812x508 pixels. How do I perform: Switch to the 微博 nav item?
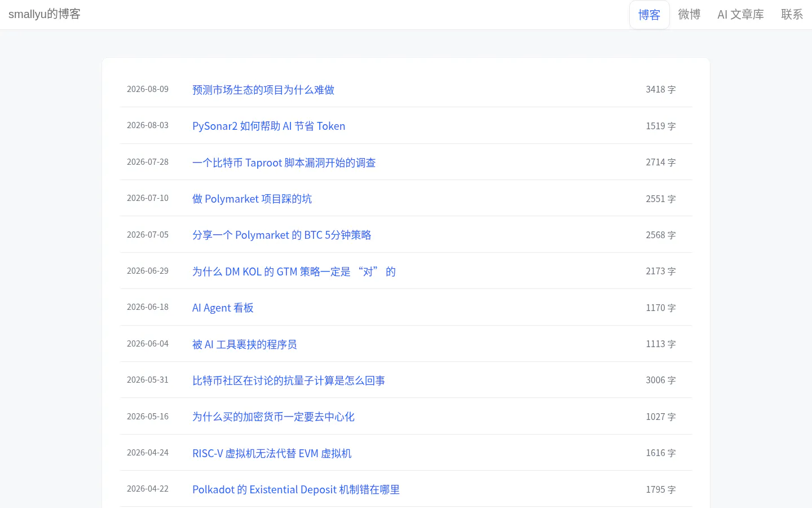click(689, 15)
